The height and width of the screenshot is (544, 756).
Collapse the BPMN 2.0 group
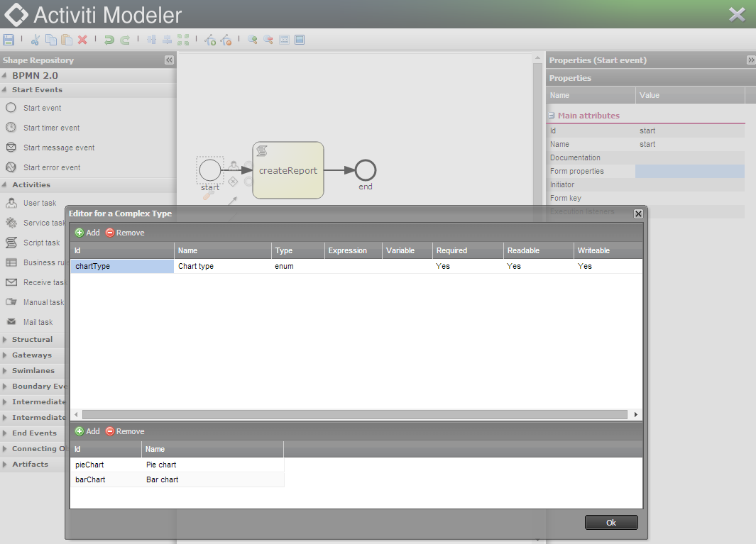point(4,76)
